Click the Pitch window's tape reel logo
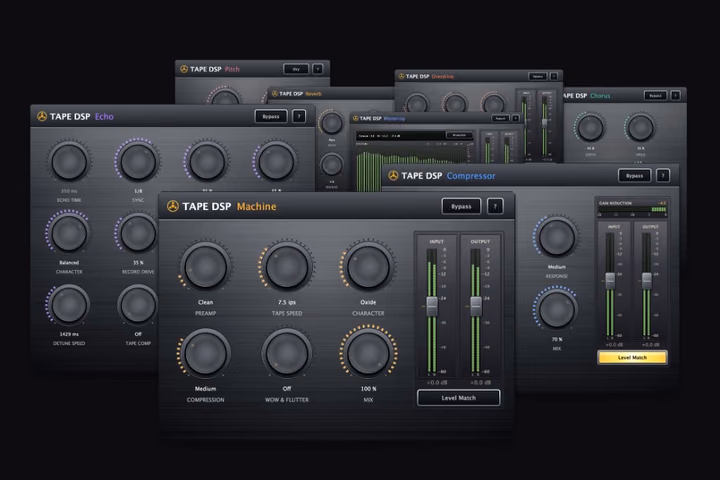Screen dimensions: 720x480 184,69
